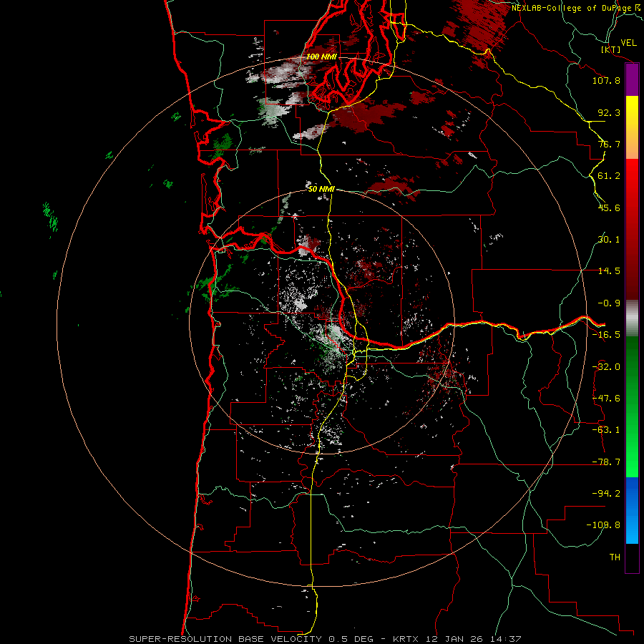Image resolution: width=644 pixels, height=644 pixels.
Task: Pick the black TH segment of color bar
Action: point(632,557)
